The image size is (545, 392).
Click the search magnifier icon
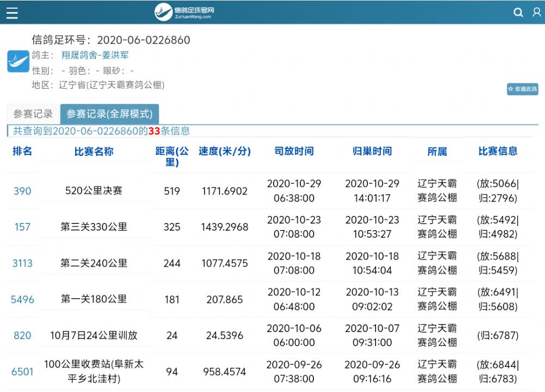pos(518,13)
